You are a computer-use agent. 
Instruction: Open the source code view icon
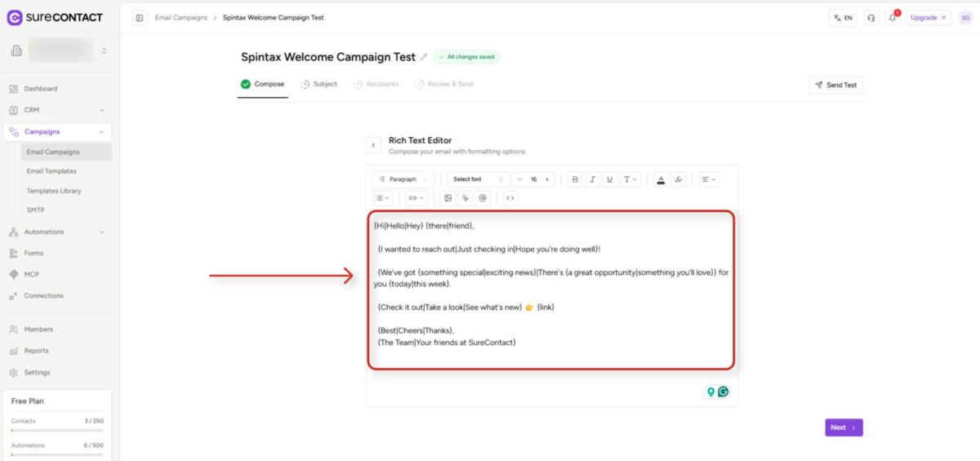(510, 197)
